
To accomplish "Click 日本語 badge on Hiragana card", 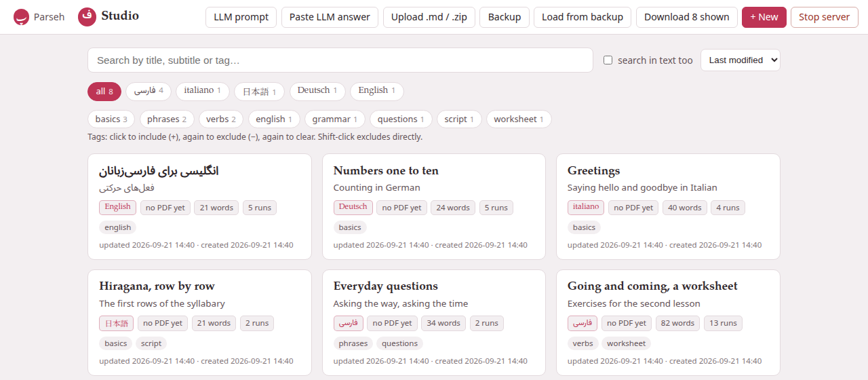I will tap(117, 324).
